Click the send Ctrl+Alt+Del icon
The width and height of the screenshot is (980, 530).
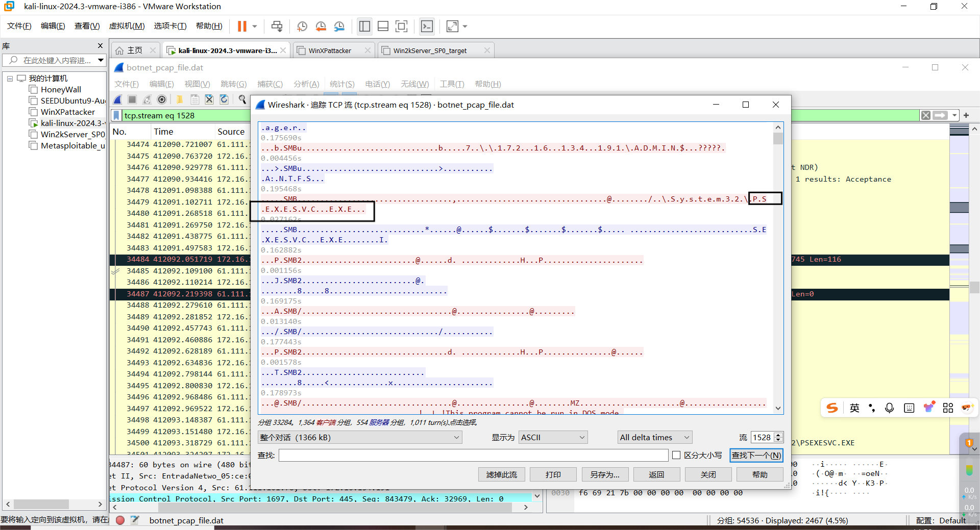click(277, 26)
